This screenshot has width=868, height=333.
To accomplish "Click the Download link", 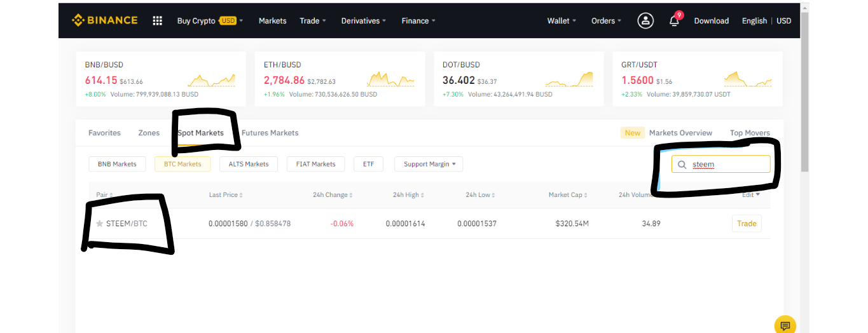I will click(711, 21).
